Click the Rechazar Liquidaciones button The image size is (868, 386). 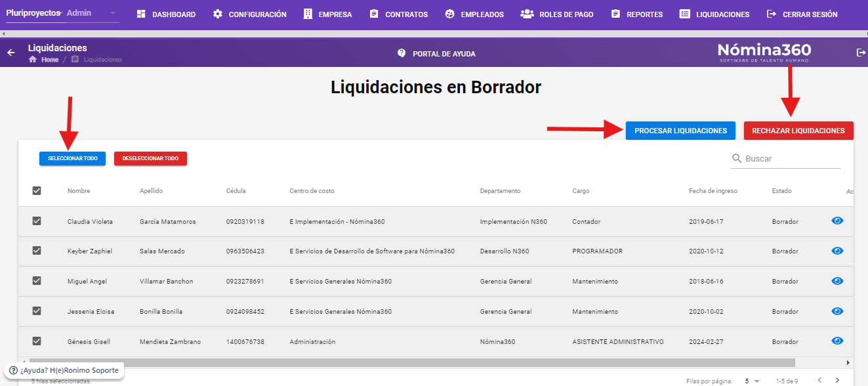point(798,131)
